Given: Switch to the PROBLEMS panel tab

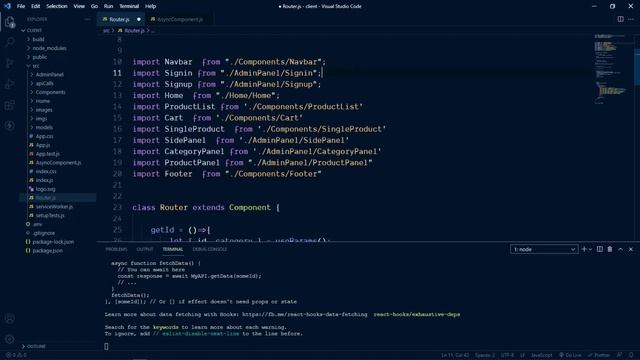Looking at the screenshot, I should pyautogui.click(x=116, y=249).
